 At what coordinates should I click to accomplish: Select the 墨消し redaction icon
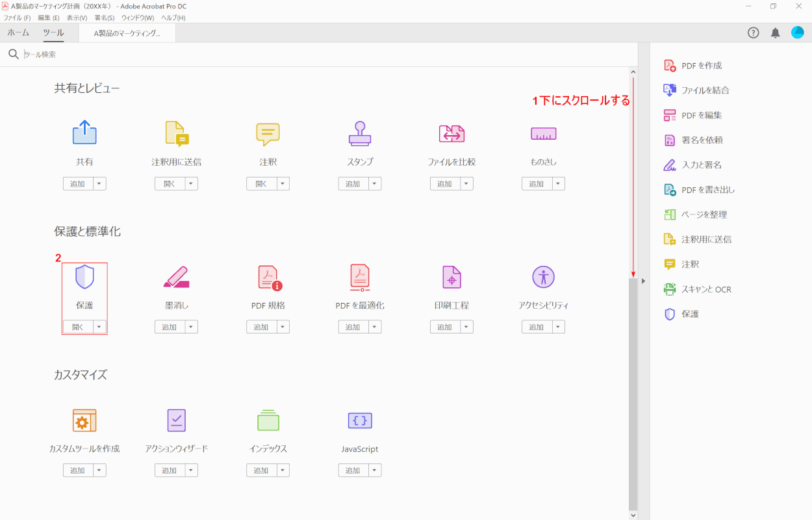coord(176,277)
